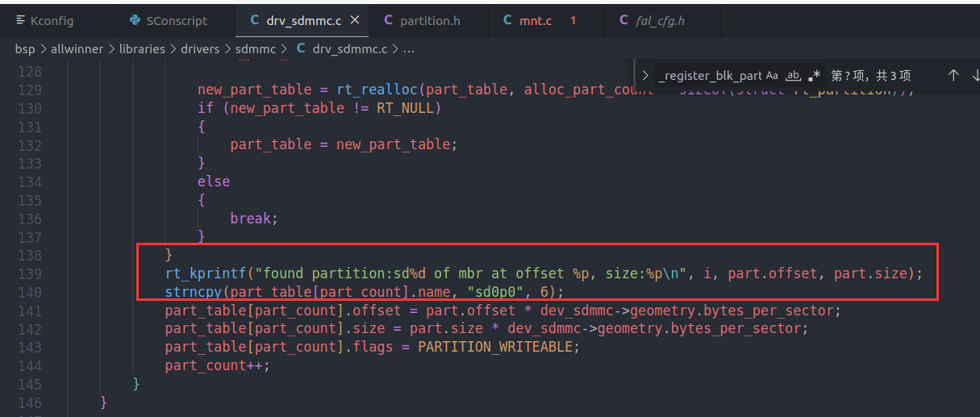Select the fal_cfg.h preview tab
The height and width of the screenshot is (417, 980).
click(660, 20)
